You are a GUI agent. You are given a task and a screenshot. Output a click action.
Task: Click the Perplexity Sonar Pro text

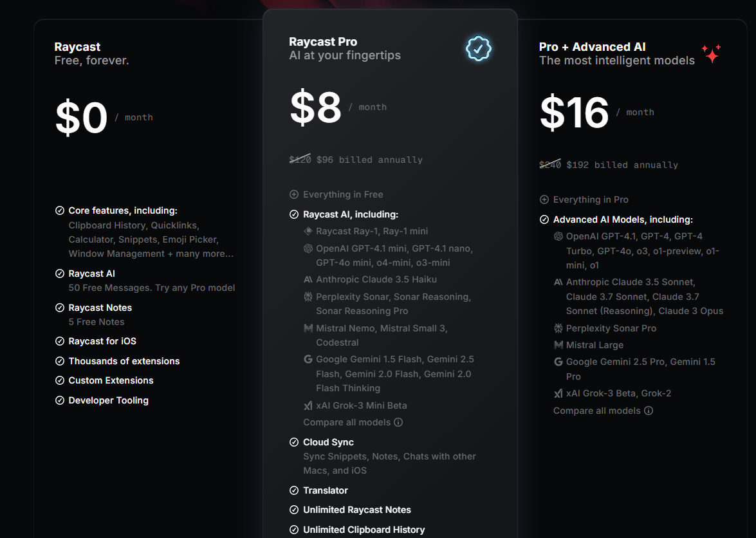coord(611,328)
